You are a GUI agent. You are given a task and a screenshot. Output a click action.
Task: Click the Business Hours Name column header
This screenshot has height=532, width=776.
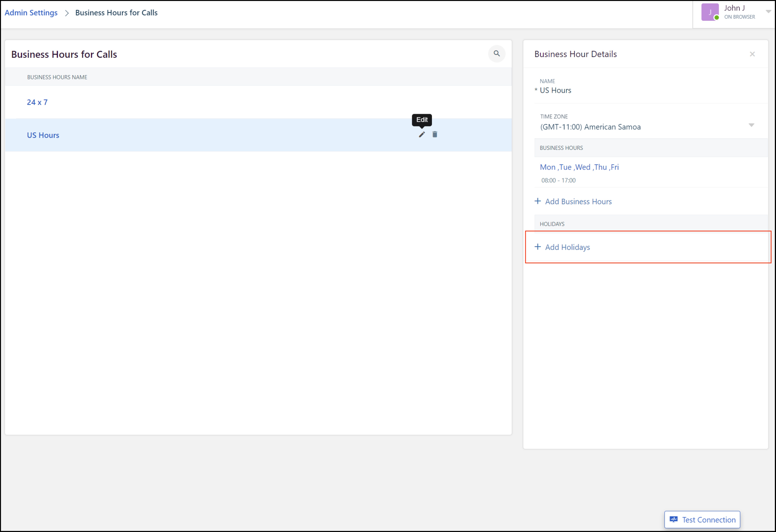tap(57, 77)
